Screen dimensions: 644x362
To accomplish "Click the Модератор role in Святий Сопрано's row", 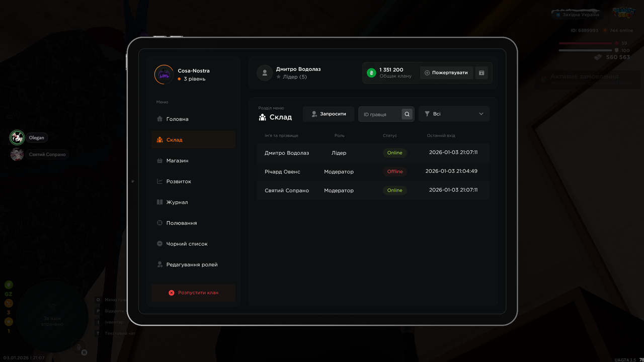I will click(339, 191).
